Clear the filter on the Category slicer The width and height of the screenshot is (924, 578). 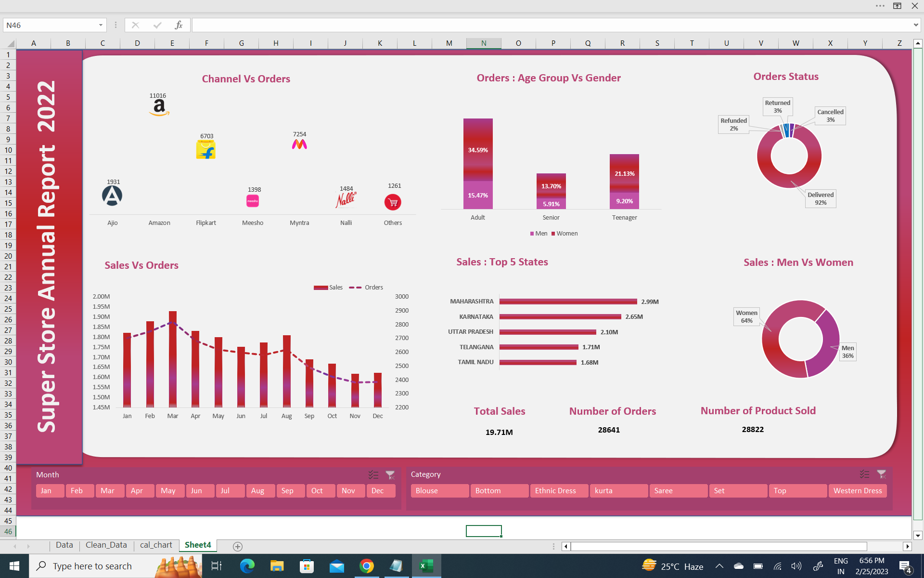[x=882, y=475]
